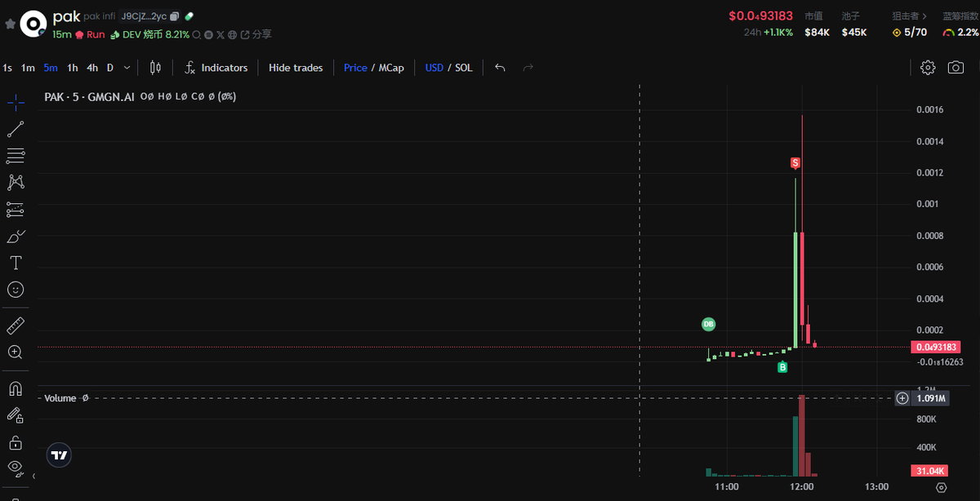Click the PAK · 5 · GMGN.AI legend
The height and width of the screenshot is (501, 980).
click(x=89, y=96)
